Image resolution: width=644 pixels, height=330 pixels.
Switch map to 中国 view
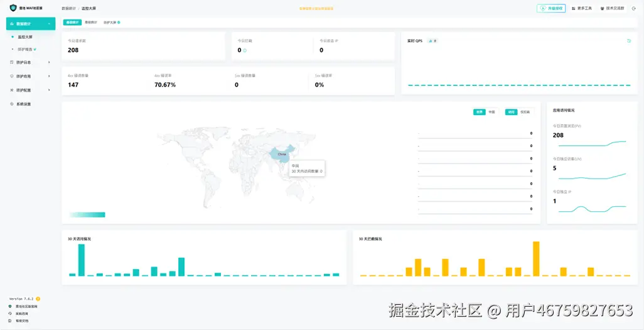coord(491,112)
